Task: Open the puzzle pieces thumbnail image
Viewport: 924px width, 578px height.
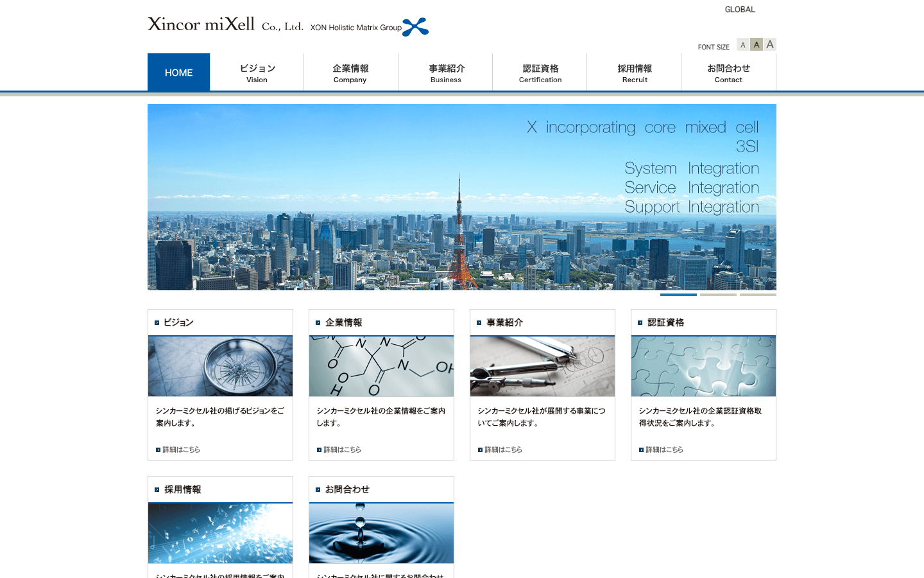Action: click(x=703, y=366)
